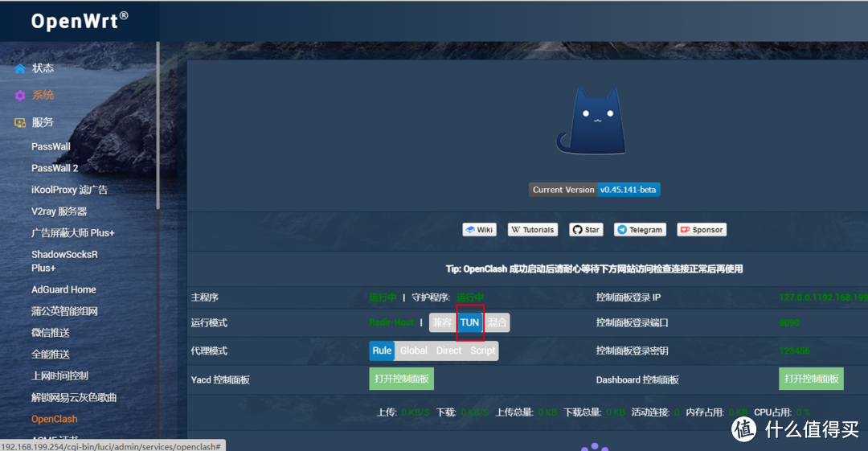Open the Yacd 控制面板 with 打开控制面板
Viewport: 868px width, 451px height.
coord(401,379)
